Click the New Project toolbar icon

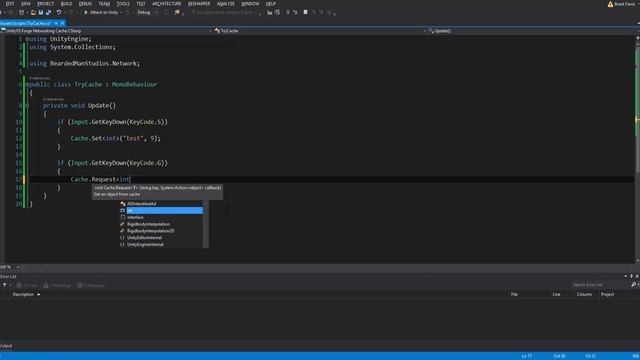[21, 13]
